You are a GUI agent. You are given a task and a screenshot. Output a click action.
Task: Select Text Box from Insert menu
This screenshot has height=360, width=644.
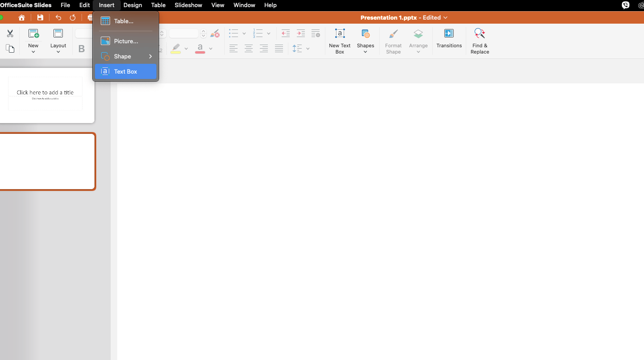126,71
